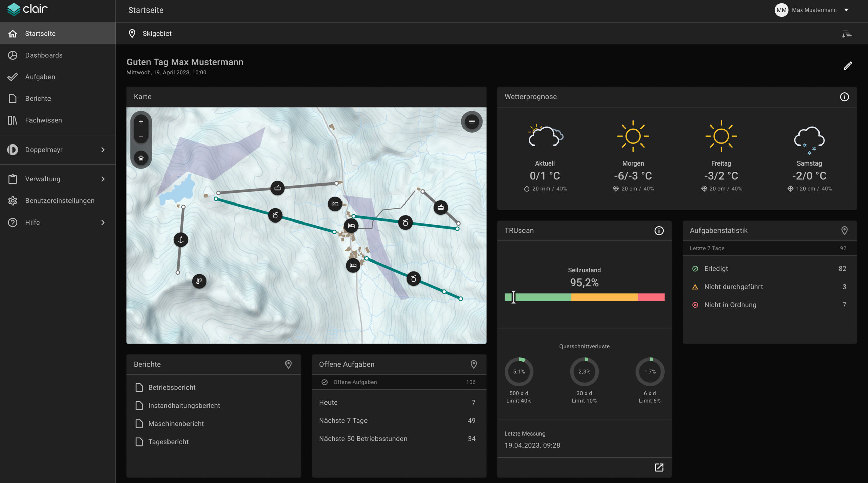This screenshot has height=483, width=868.
Task: Open the map layers menu button
Action: [x=472, y=122]
